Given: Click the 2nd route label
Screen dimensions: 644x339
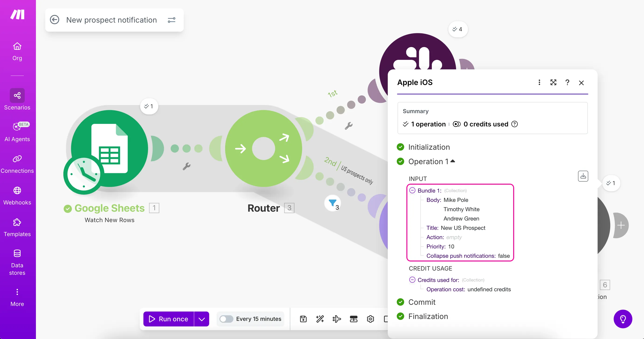Looking at the screenshot, I should click(x=330, y=162).
